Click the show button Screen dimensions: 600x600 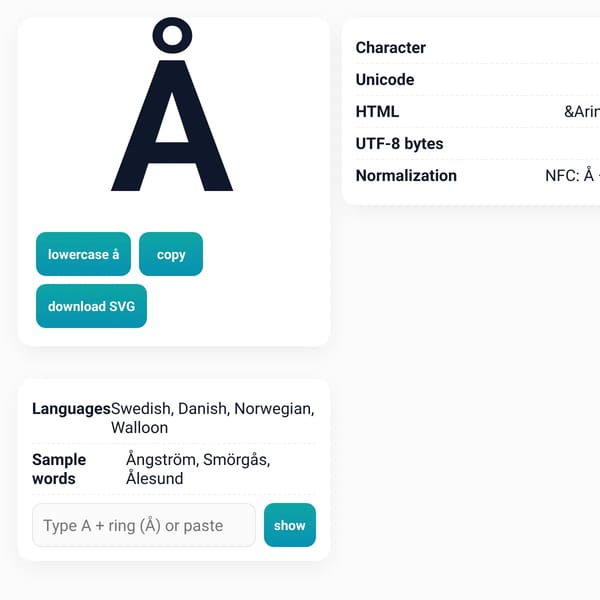(x=290, y=525)
